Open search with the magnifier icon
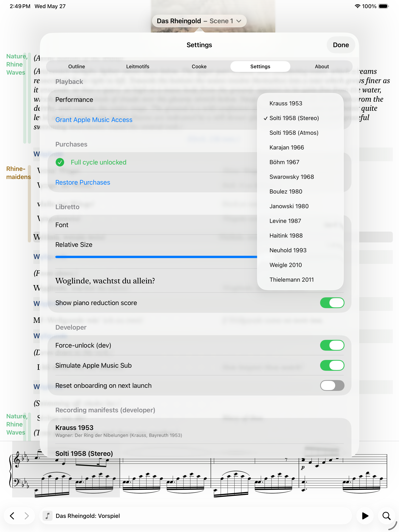399x532 pixels. (x=386, y=516)
